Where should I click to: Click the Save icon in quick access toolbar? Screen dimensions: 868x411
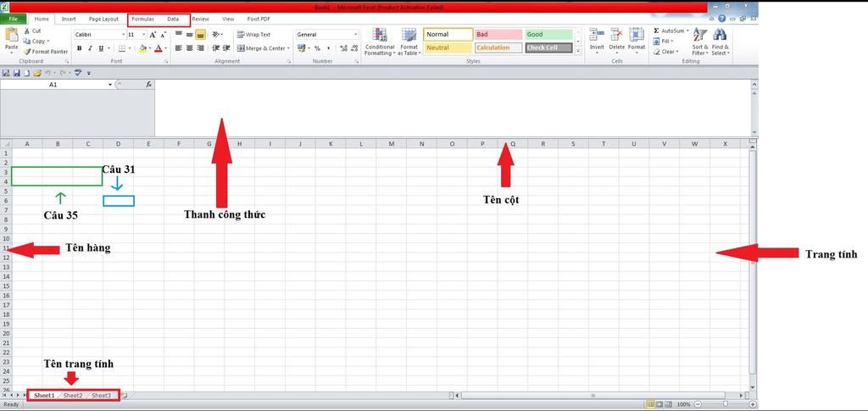16,73
